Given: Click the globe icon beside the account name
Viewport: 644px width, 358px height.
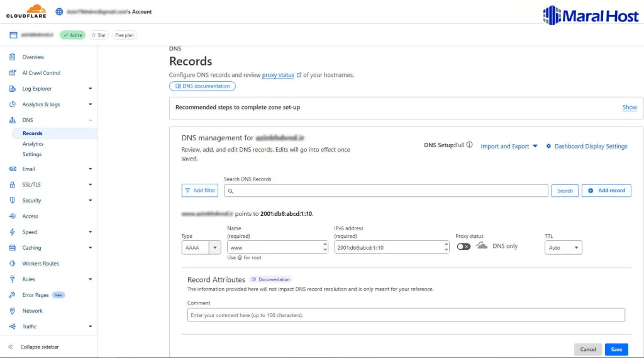Looking at the screenshot, I should click(59, 11).
